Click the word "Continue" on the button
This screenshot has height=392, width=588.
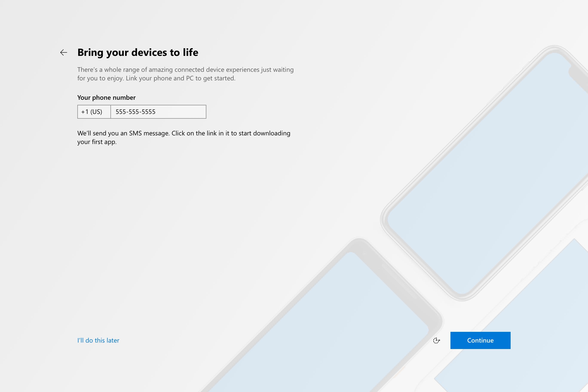click(x=480, y=340)
